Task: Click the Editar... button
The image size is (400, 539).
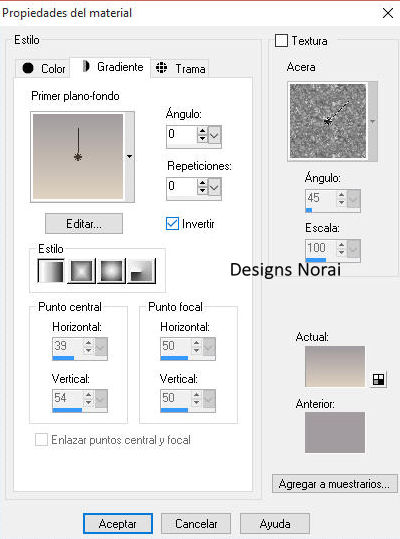Action: tap(84, 224)
